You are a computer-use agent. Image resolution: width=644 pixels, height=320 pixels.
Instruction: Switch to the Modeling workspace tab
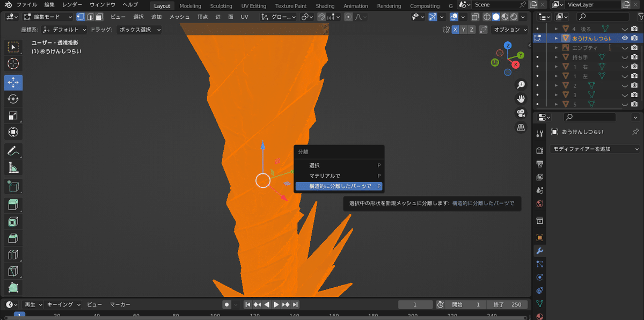click(x=190, y=6)
